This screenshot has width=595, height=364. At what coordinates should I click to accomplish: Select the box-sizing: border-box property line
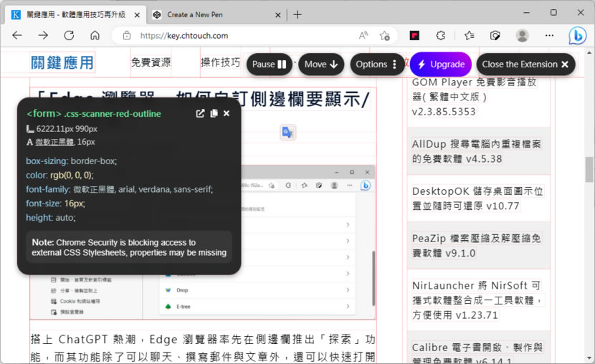point(72,161)
